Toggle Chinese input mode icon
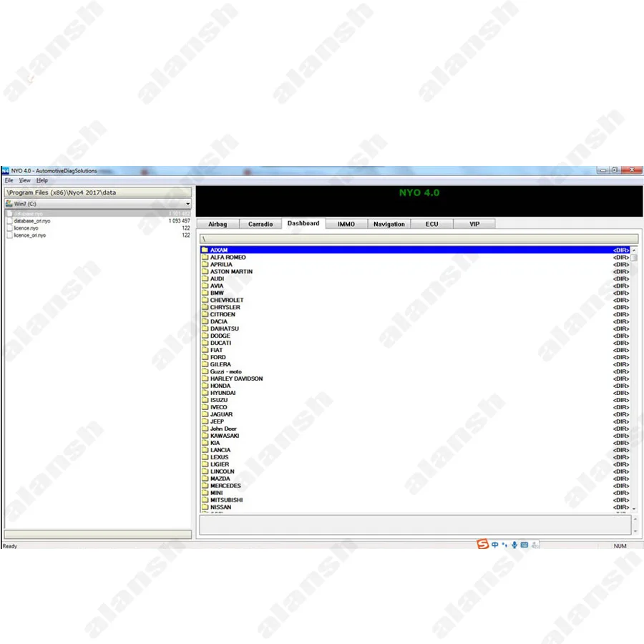 495,545
